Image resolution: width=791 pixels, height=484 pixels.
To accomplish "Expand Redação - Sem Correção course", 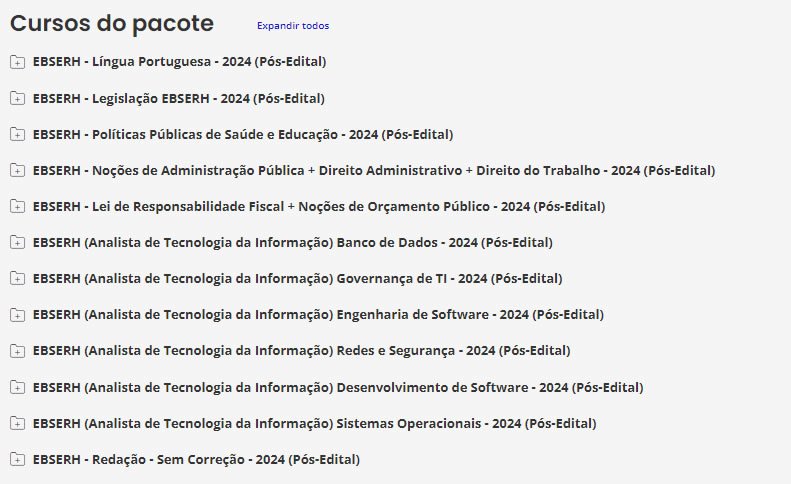I will pos(195,459).
